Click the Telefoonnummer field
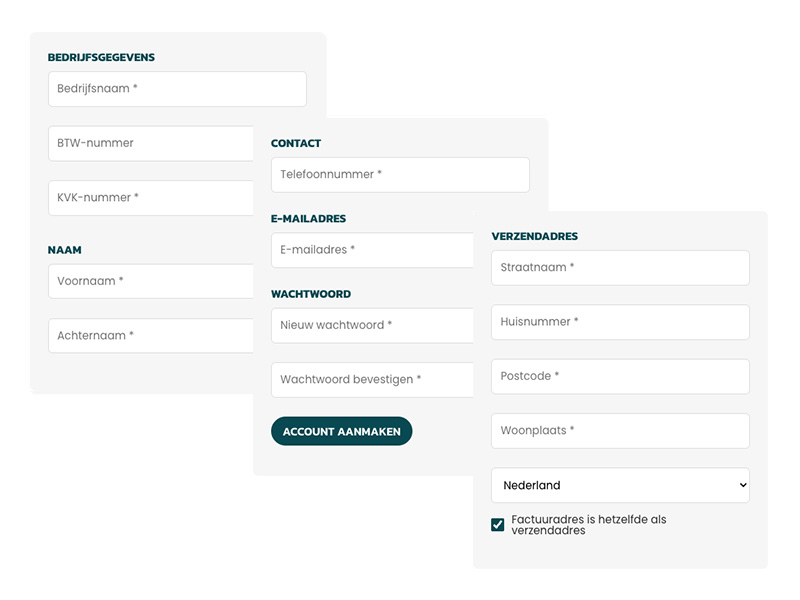This screenshot has height=600, width=800. (400, 174)
